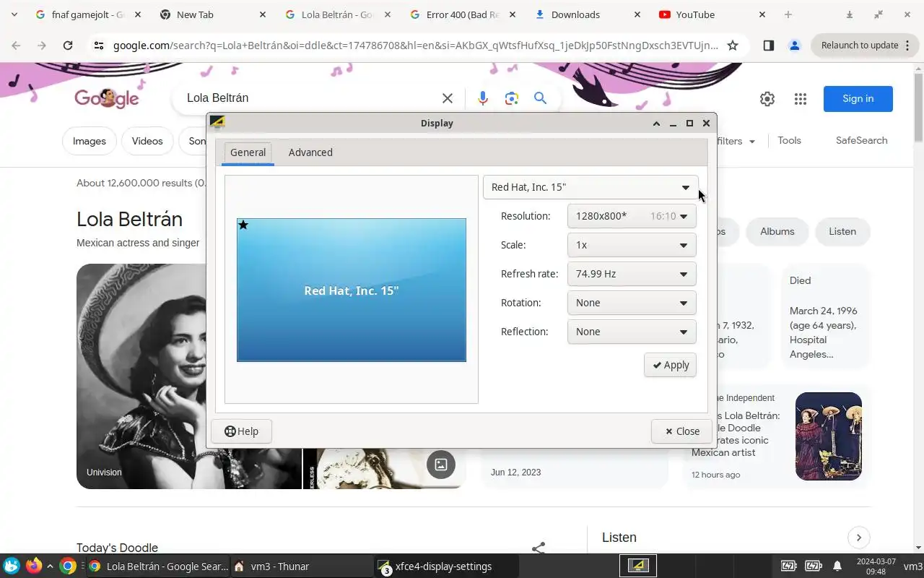Open SafeSearch settings
Viewport: 924px width, 578px height.
coord(861,141)
